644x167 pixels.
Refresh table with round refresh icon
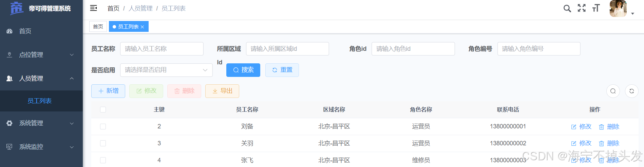[x=632, y=91]
